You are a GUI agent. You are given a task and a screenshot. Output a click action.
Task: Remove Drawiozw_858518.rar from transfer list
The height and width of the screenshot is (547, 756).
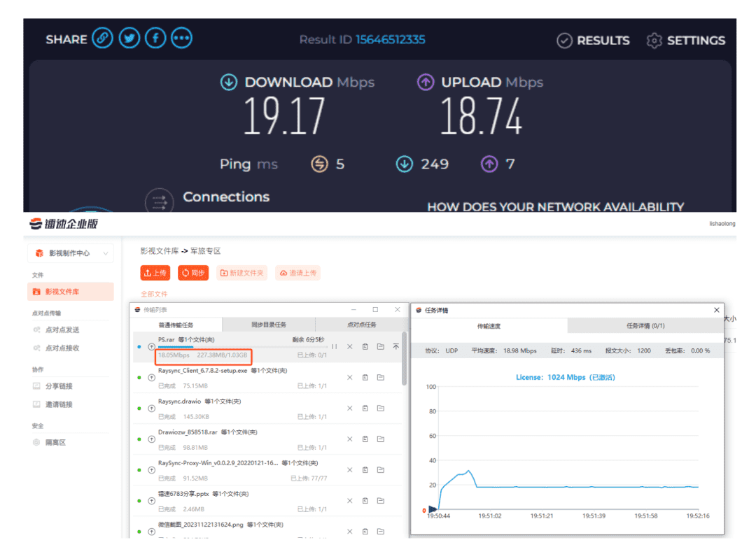click(350, 439)
